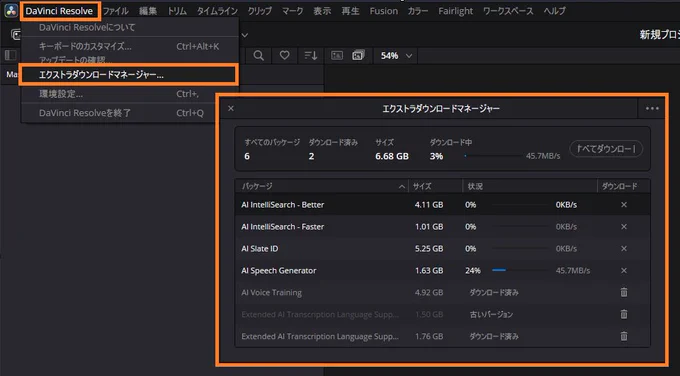This screenshot has height=376, width=680.
Task: Open the 再生 menu
Action: point(350,11)
